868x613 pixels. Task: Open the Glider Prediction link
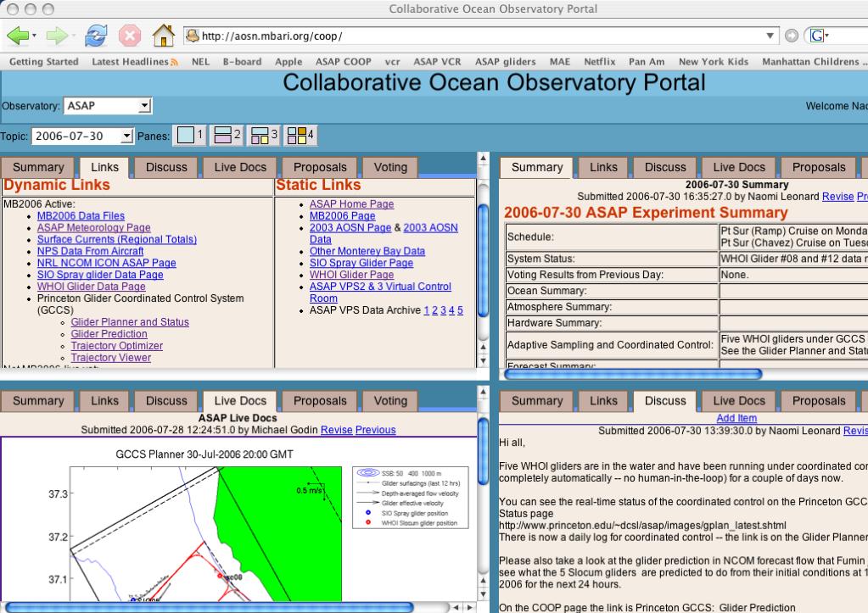(109, 334)
